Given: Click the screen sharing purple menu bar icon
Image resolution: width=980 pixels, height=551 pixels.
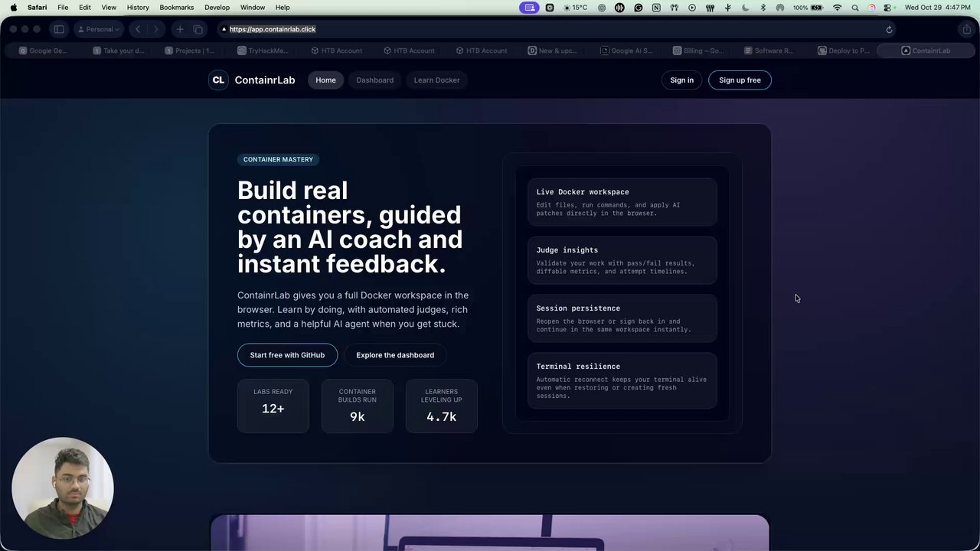Looking at the screenshot, I should pyautogui.click(x=529, y=8).
